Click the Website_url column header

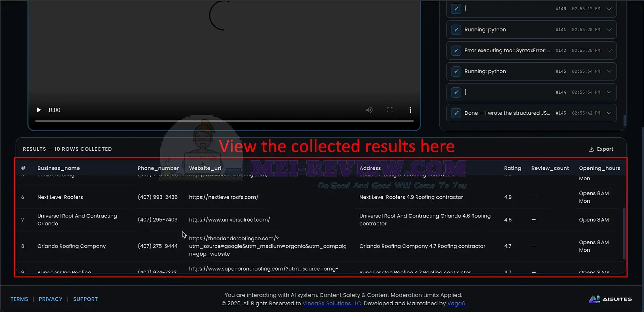205,168
